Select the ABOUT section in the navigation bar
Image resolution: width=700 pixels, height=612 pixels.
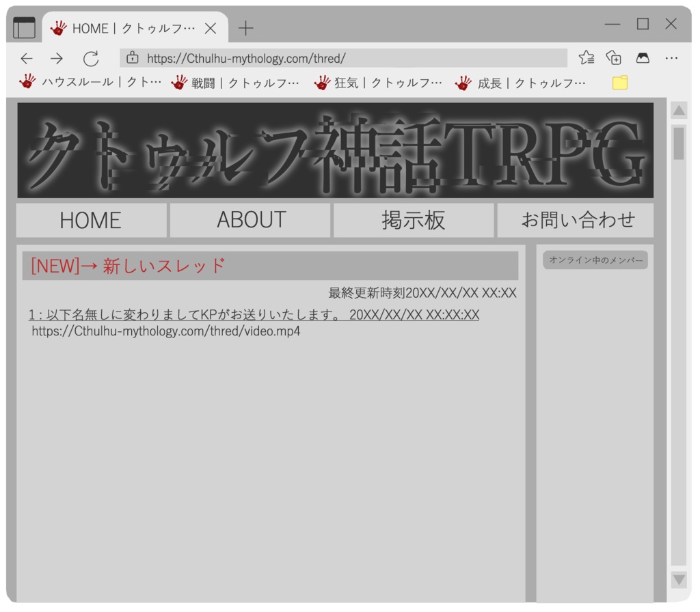(x=251, y=220)
